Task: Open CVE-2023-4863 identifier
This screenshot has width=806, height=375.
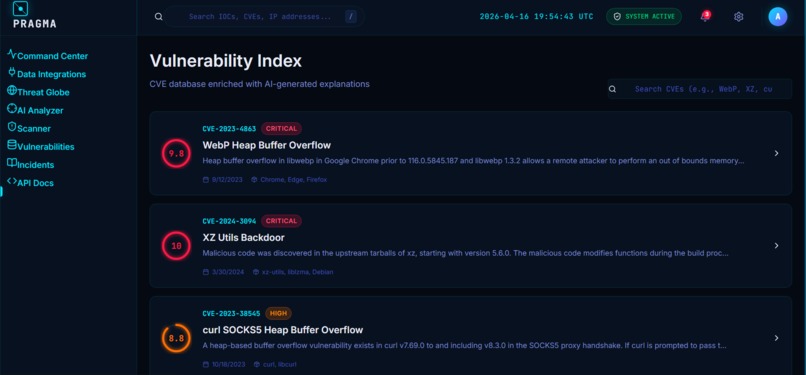Action: pos(229,128)
